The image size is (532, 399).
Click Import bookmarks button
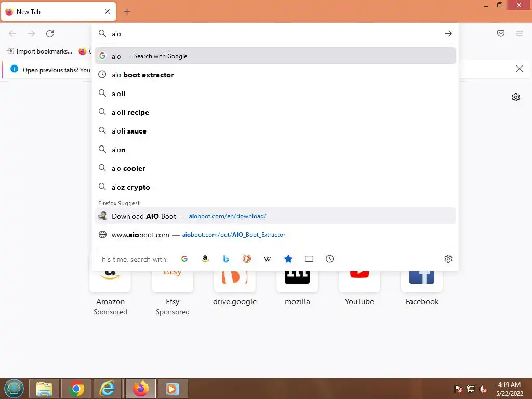(39, 51)
